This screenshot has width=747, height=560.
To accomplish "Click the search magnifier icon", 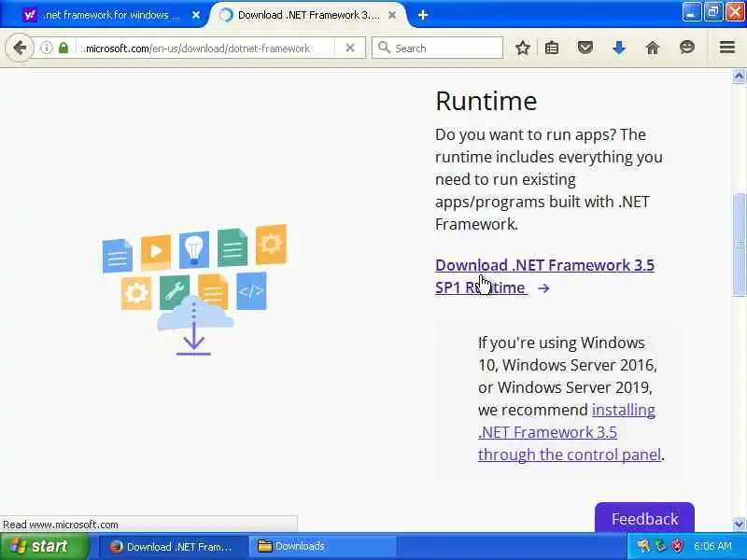I will click(x=384, y=48).
